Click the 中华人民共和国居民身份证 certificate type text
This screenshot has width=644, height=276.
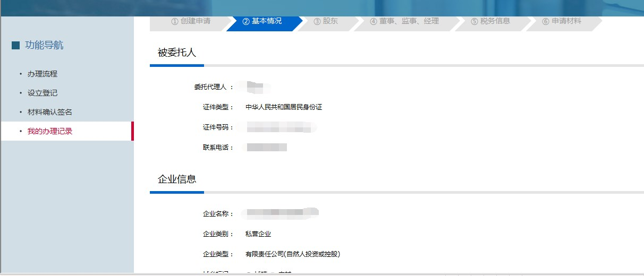(284, 107)
